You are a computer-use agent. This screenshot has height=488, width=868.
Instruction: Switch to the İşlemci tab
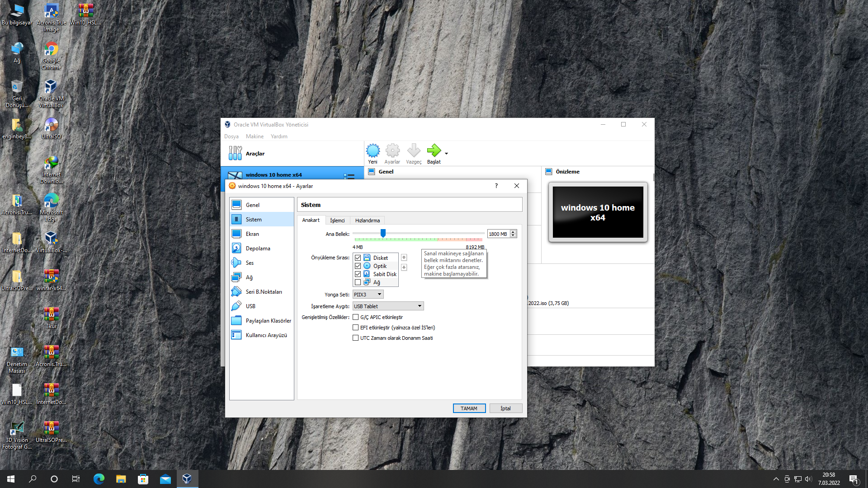[337, 221]
